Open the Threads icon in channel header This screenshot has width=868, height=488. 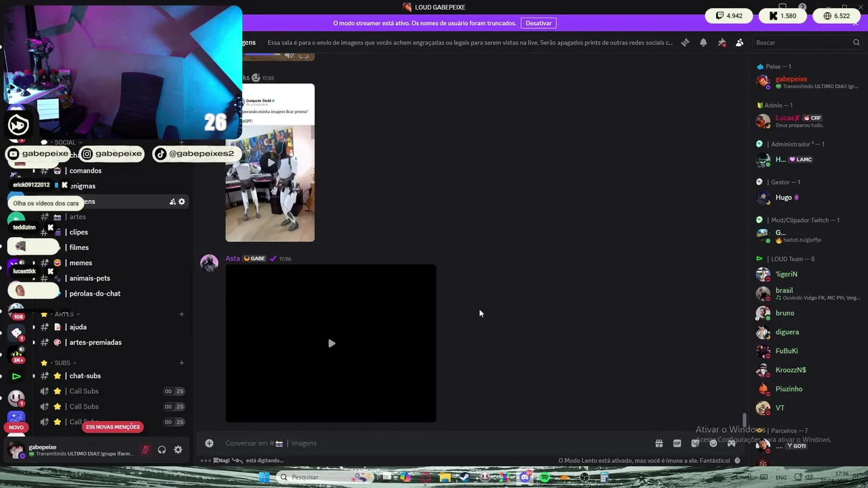tap(685, 43)
